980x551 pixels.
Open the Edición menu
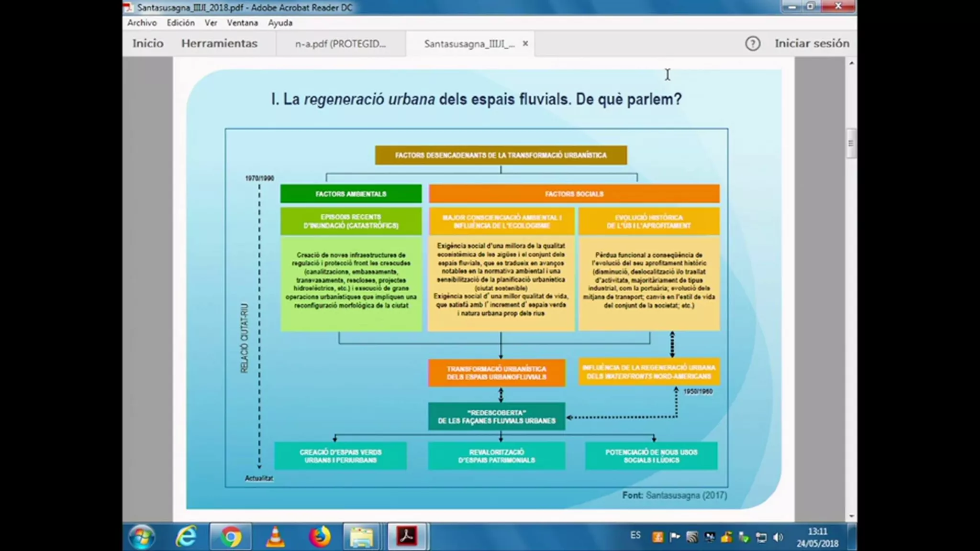tap(180, 22)
